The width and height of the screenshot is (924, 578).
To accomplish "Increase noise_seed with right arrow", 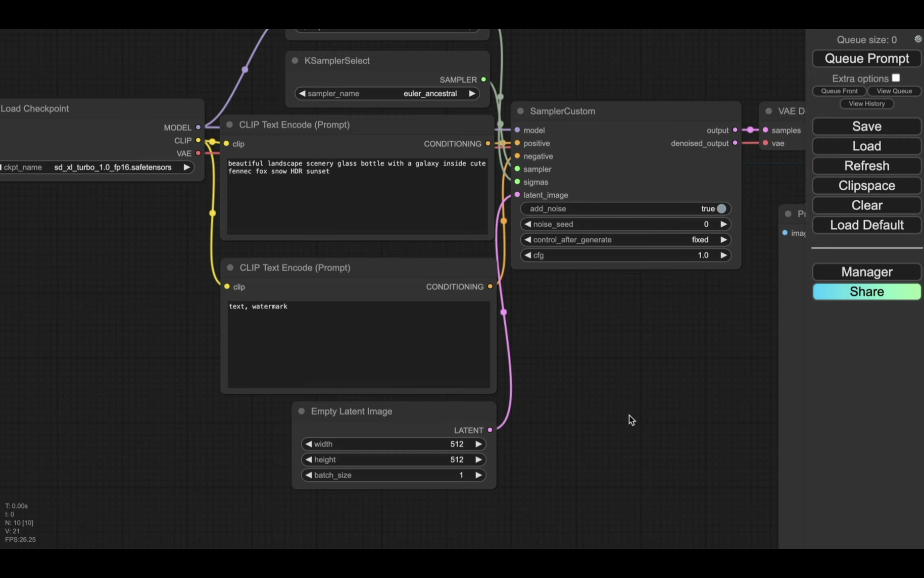I will 723,224.
